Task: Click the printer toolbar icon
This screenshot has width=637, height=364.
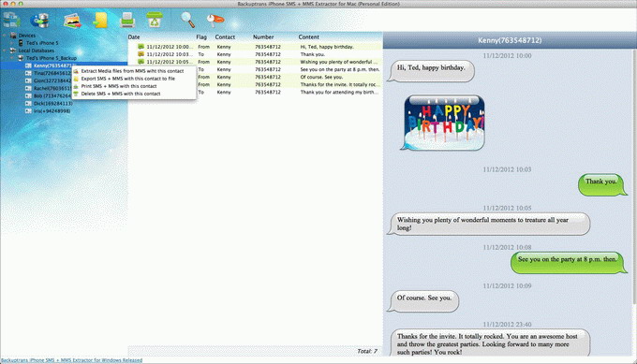Action: [127, 20]
